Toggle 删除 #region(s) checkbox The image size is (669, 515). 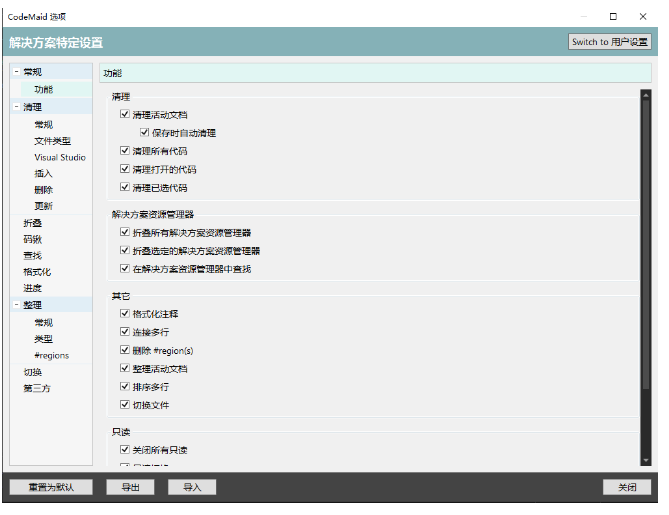click(x=125, y=350)
